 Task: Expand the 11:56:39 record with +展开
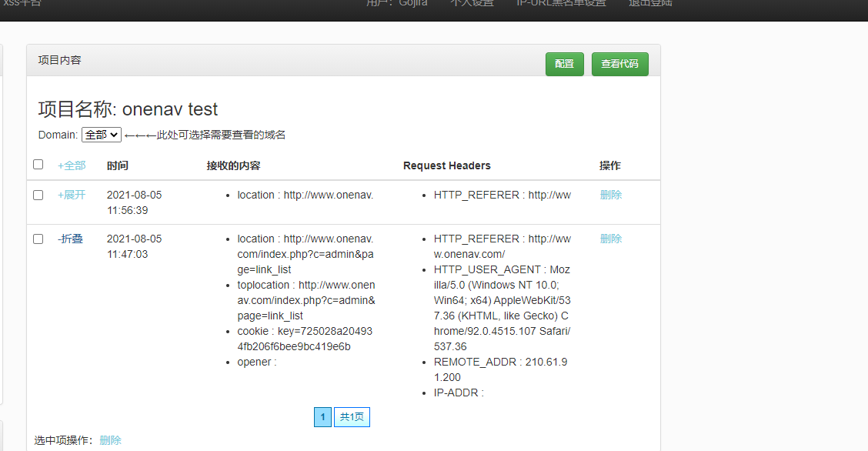click(x=72, y=195)
